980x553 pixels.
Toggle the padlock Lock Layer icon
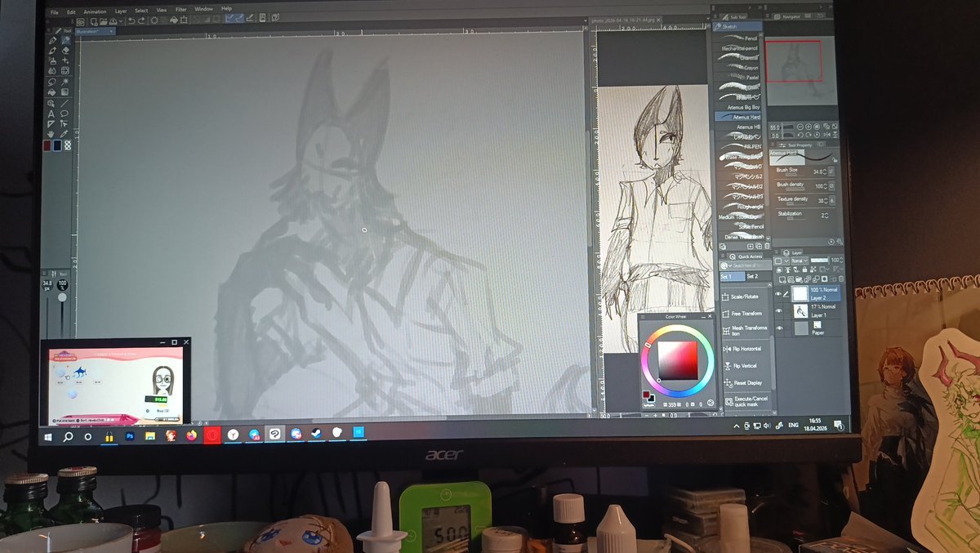click(x=804, y=270)
